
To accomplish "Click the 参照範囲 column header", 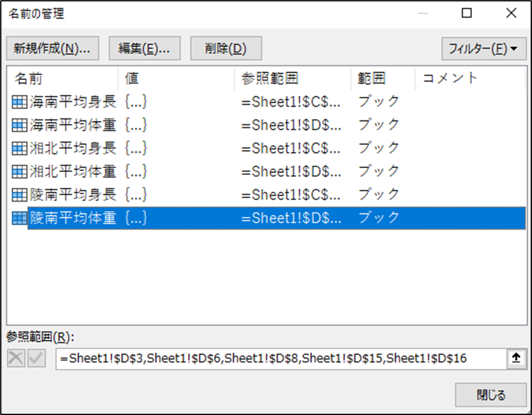I will coord(292,78).
